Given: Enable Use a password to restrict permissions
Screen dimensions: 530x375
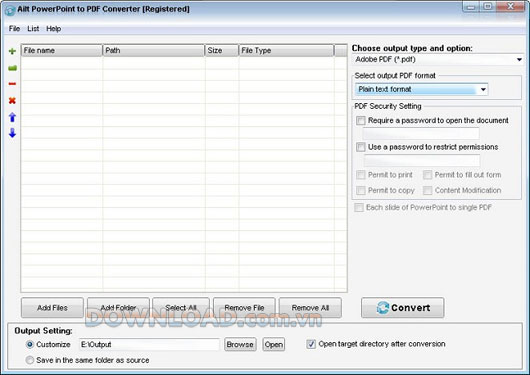Looking at the screenshot, I should pos(361,147).
